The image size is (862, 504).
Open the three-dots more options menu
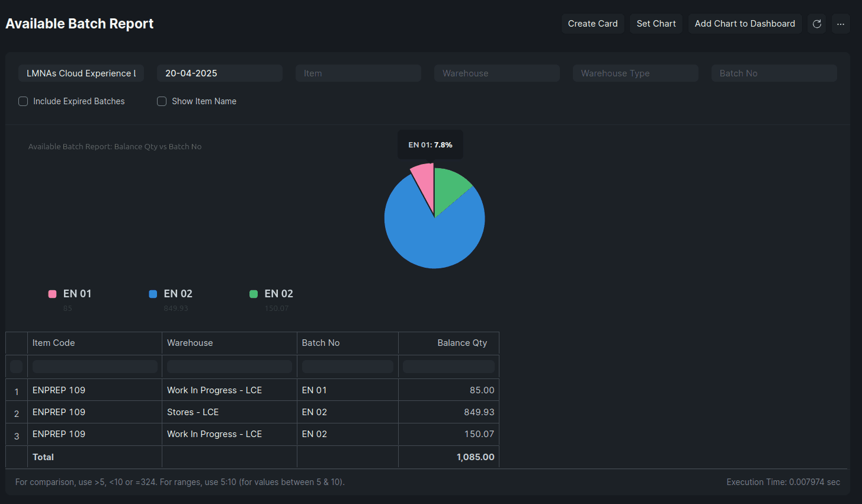[x=841, y=24]
